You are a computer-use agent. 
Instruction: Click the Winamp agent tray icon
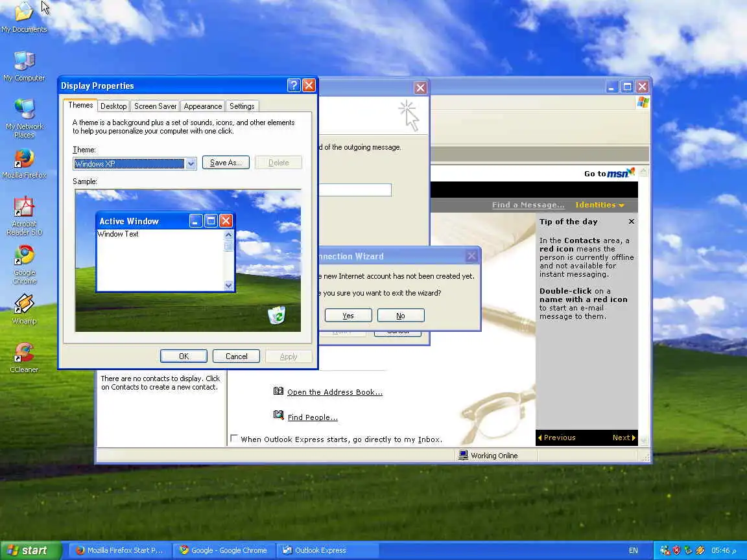(700, 550)
